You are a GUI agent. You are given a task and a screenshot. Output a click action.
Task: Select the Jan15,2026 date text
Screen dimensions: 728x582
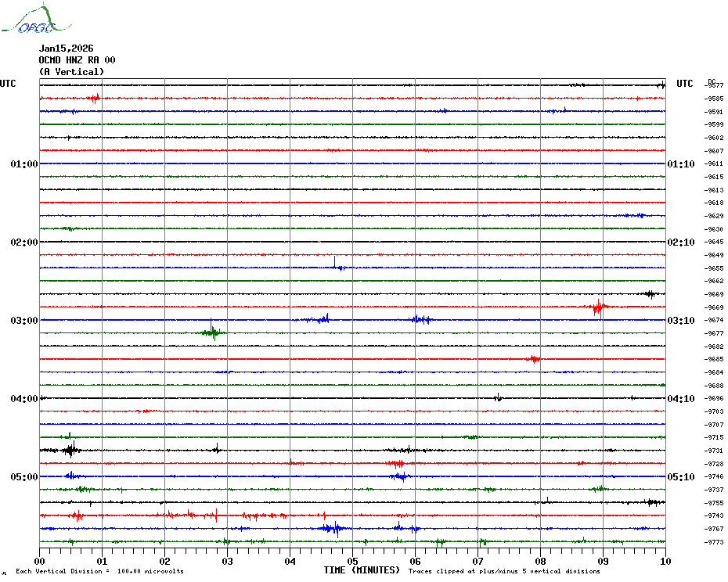coord(66,48)
